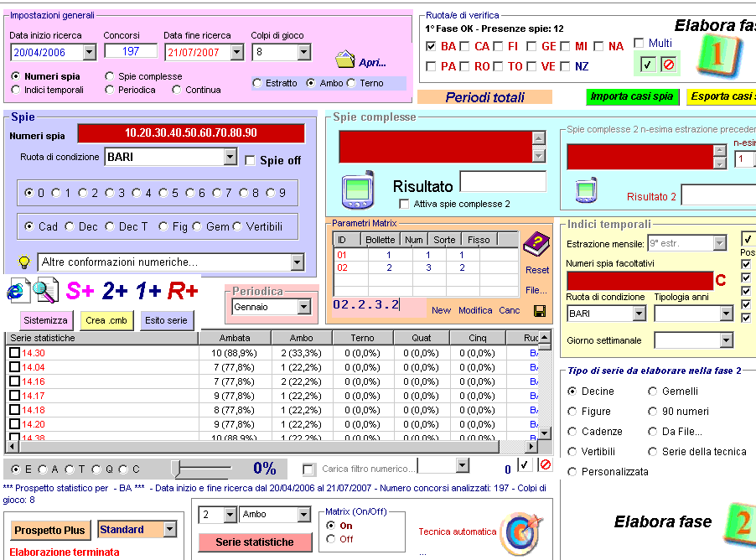Cancel numeric filter with red prohibition icon
Image resolution: width=756 pixels, height=560 pixels.
point(545,465)
